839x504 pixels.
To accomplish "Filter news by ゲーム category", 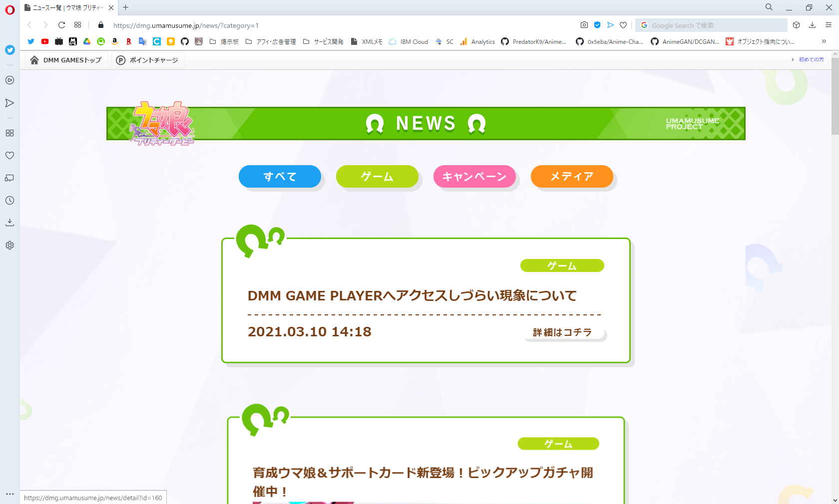I will (x=377, y=176).
